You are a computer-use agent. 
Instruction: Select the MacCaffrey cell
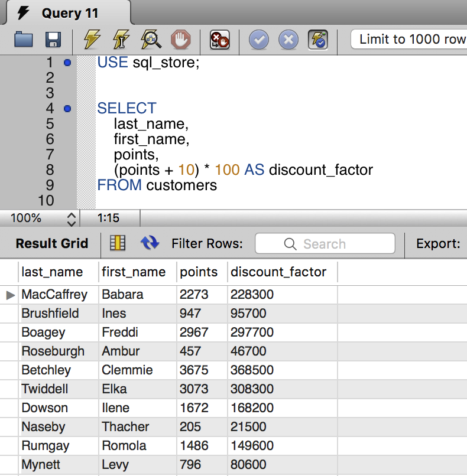[59, 295]
